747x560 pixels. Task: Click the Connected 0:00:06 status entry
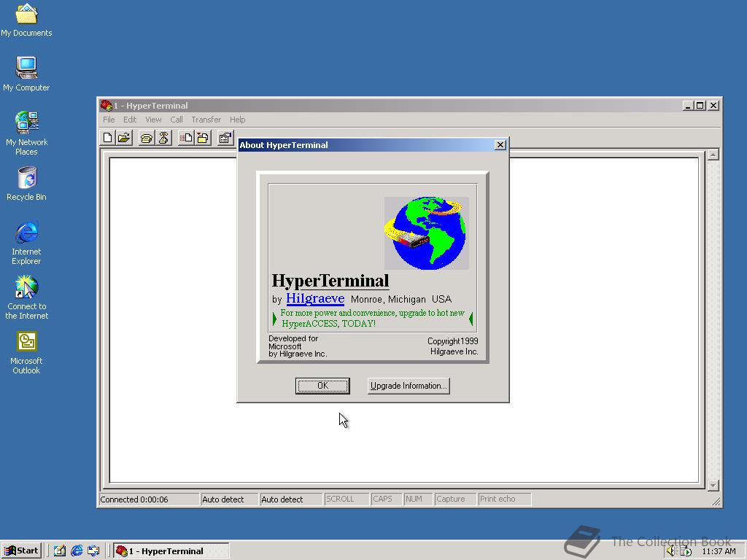149,499
